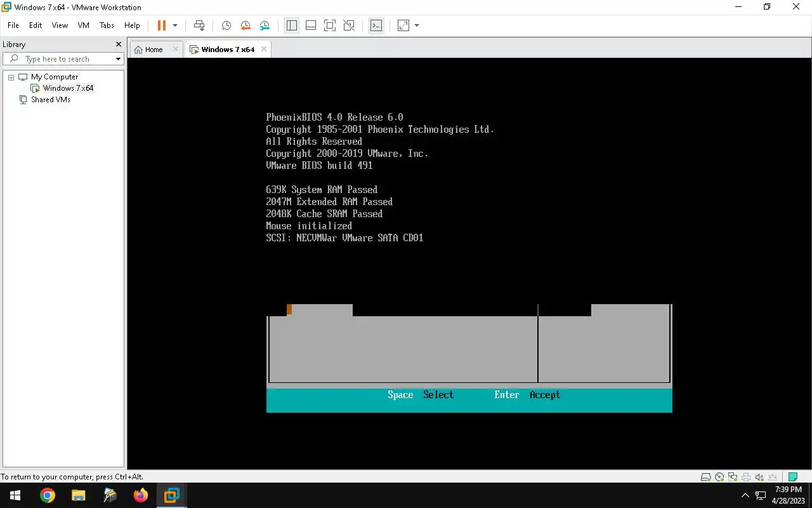Click the sound card status icon

[x=759, y=477]
